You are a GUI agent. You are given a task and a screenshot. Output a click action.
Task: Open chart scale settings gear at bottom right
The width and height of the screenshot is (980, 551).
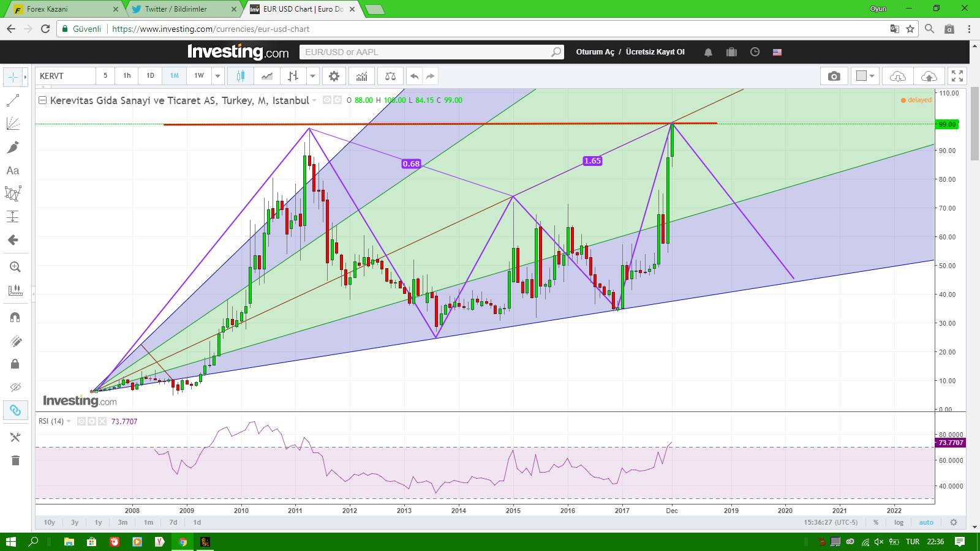(x=954, y=522)
